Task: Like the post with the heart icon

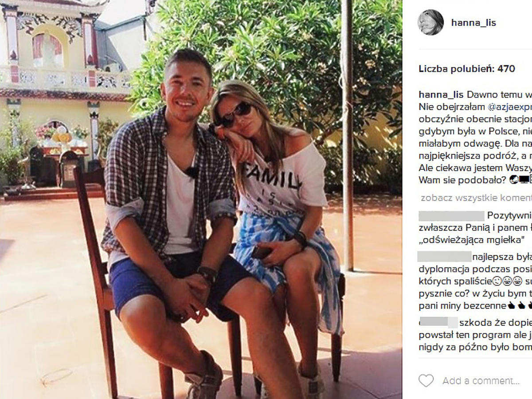Action: pos(426,380)
